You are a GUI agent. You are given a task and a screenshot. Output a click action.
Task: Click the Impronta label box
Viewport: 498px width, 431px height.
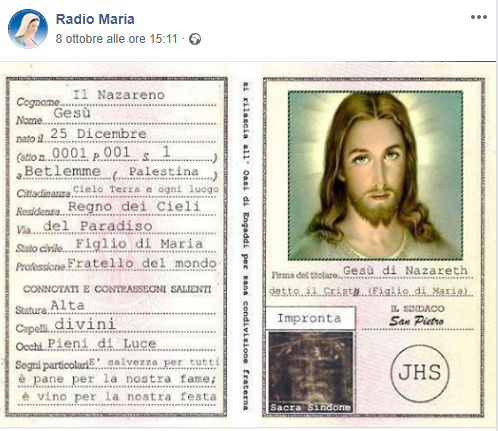click(310, 318)
